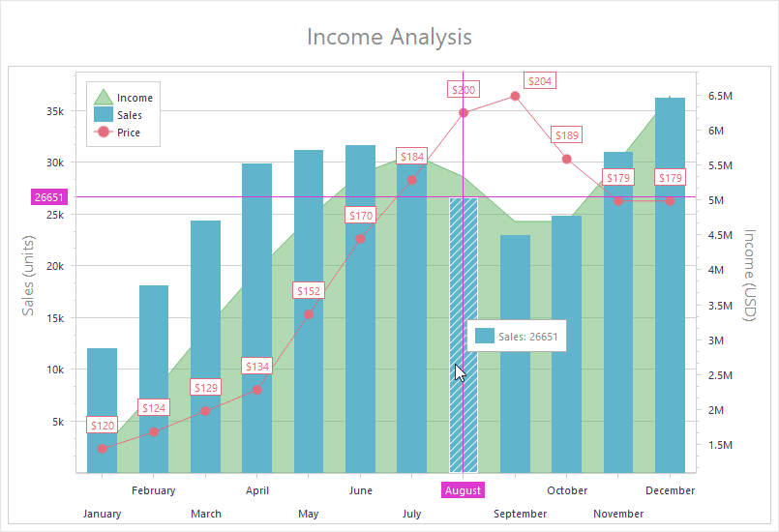Select the July Sales bar

412,316
